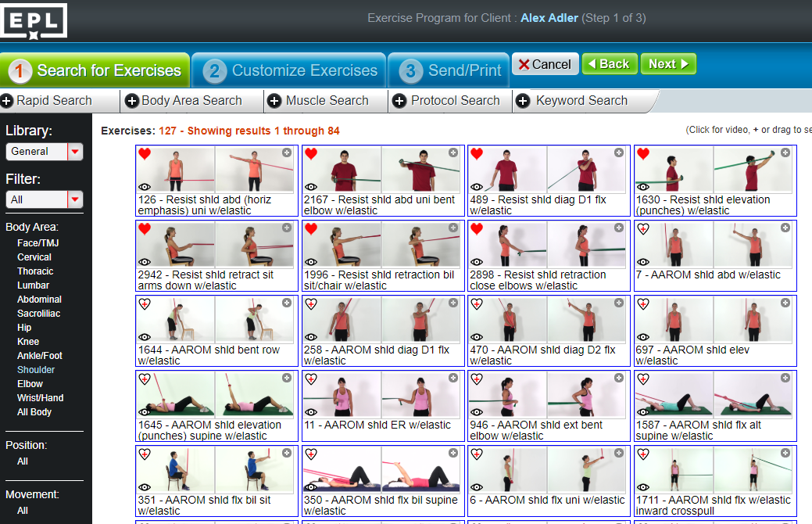Go to the Customize Exercises step tab
The width and height of the screenshot is (812, 524).
(x=289, y=70)
